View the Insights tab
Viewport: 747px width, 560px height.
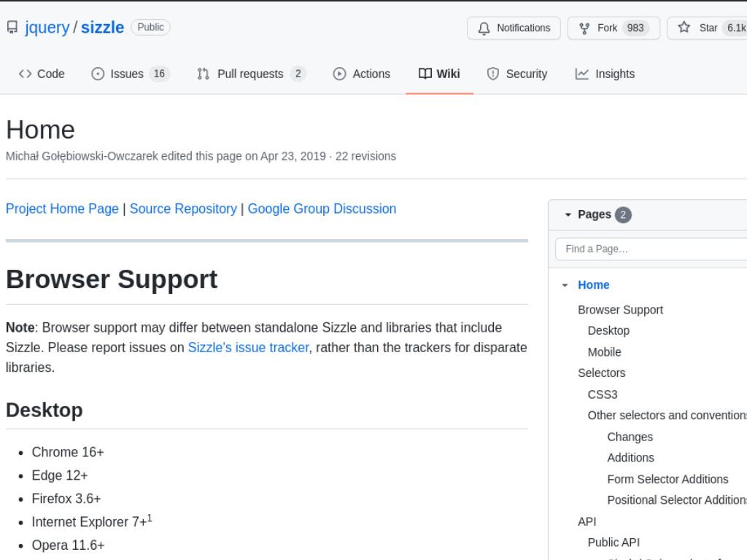click(605, 74)
